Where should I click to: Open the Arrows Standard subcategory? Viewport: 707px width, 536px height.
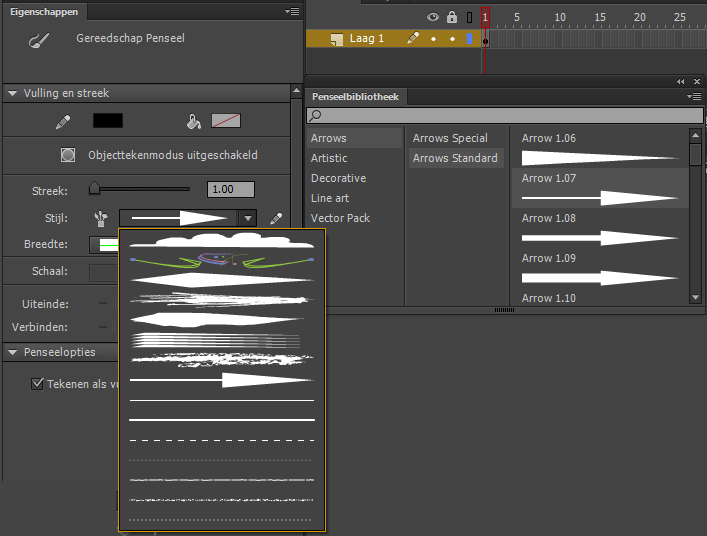point(456,158)
